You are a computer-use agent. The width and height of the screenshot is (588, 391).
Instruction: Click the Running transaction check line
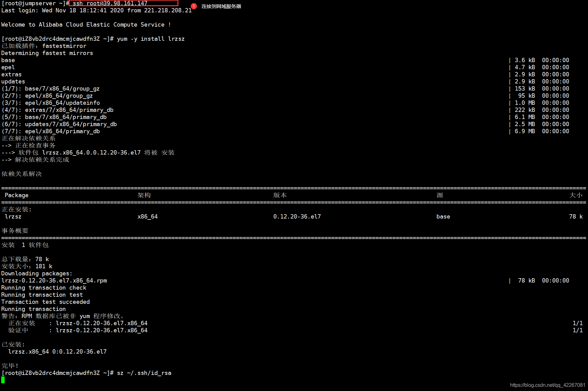click(x=44, y=287)
